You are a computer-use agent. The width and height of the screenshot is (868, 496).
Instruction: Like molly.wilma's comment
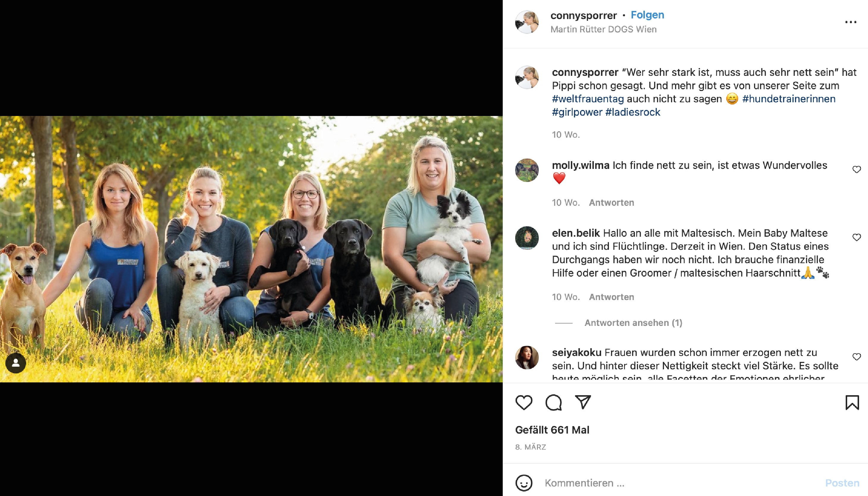pyautogui.click(x=856, y=169)
